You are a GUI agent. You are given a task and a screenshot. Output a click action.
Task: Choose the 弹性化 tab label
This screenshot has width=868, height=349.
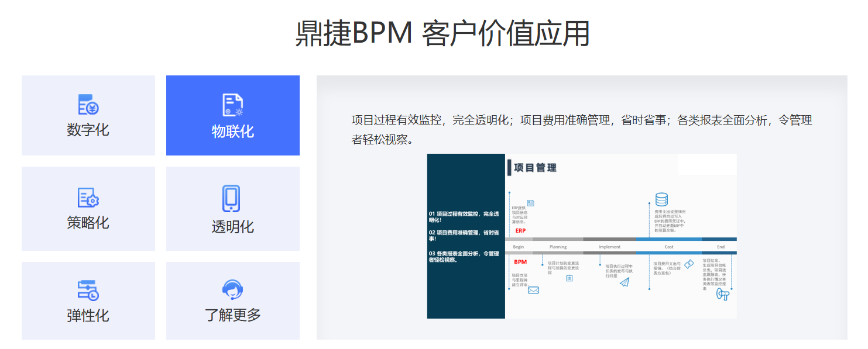(x=88, y=316)
